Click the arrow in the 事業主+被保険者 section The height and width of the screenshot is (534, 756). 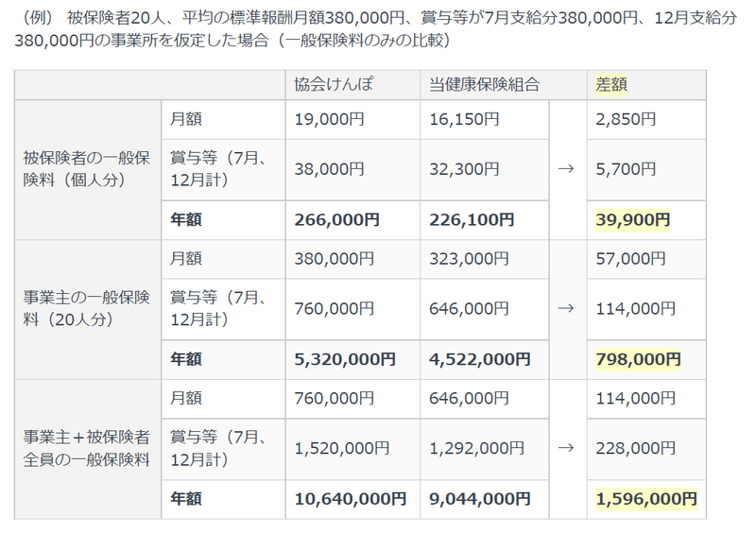[x=566, y=448]
